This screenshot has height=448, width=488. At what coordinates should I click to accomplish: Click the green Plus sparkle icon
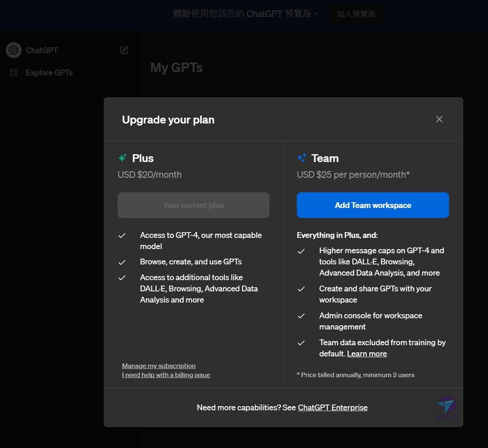(122, 158)
